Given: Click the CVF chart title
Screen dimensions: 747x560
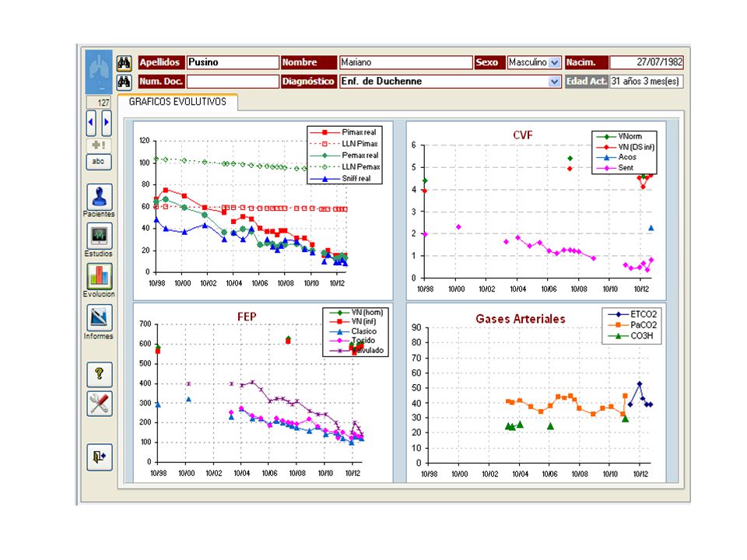Looking at the screenshot, I should click(x=523, y=135).
